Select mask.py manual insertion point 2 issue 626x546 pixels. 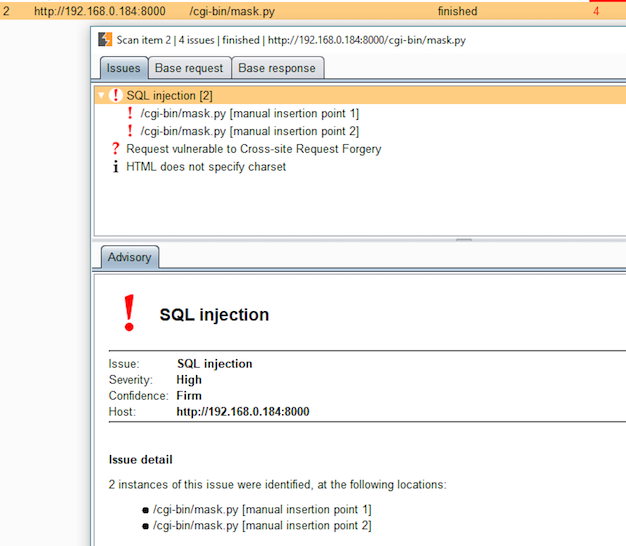click(x=249, y=131)
